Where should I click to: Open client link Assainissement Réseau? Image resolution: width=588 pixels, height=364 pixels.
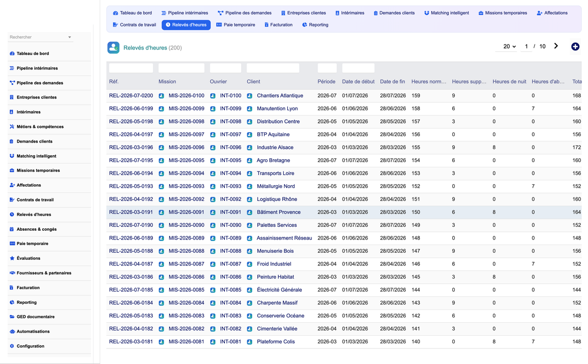[284, 238]
